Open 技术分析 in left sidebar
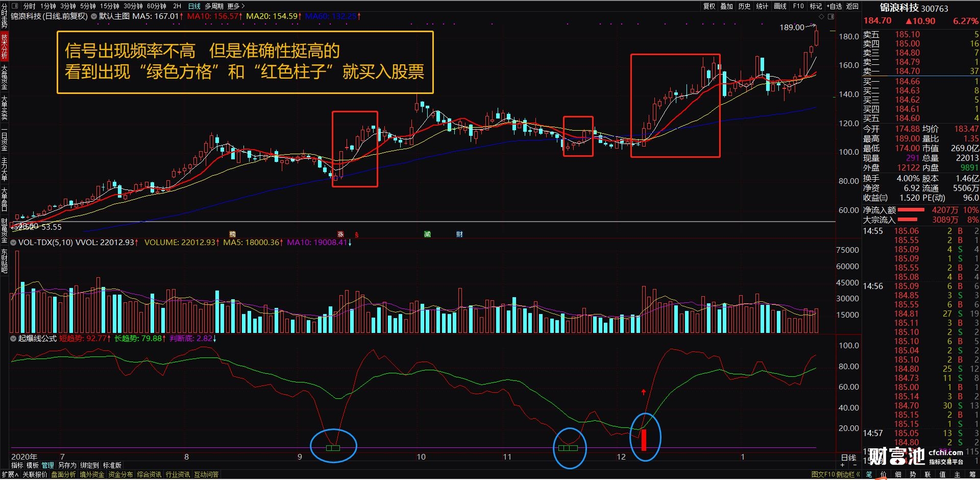Screen dimensions: 980x480 click(x=4, y=46)
